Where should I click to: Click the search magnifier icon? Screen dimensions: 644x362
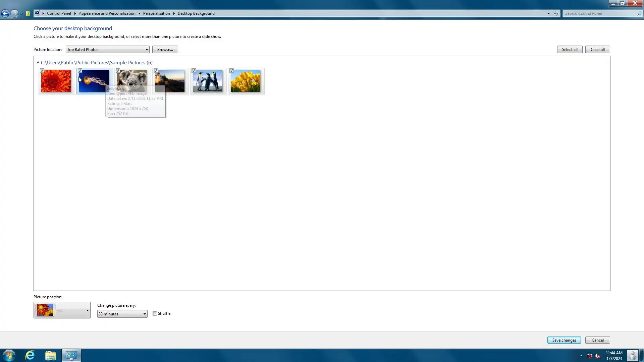point(639,13)
